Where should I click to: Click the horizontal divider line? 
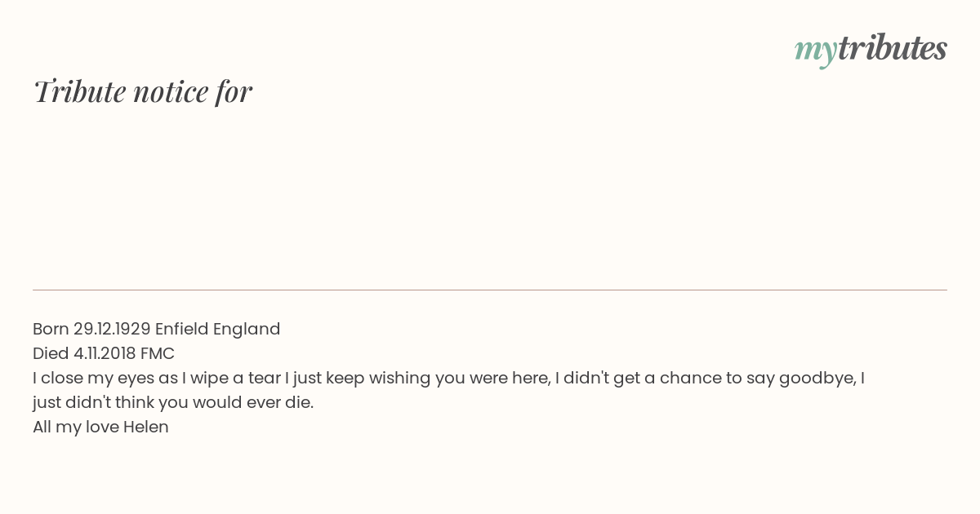[x=490, y=290]
